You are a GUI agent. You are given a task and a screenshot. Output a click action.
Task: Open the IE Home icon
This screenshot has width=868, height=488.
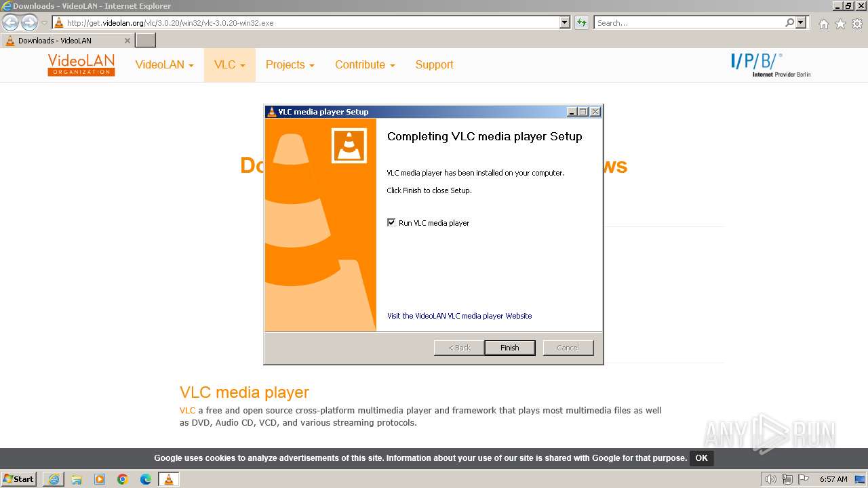coord(823,24)
